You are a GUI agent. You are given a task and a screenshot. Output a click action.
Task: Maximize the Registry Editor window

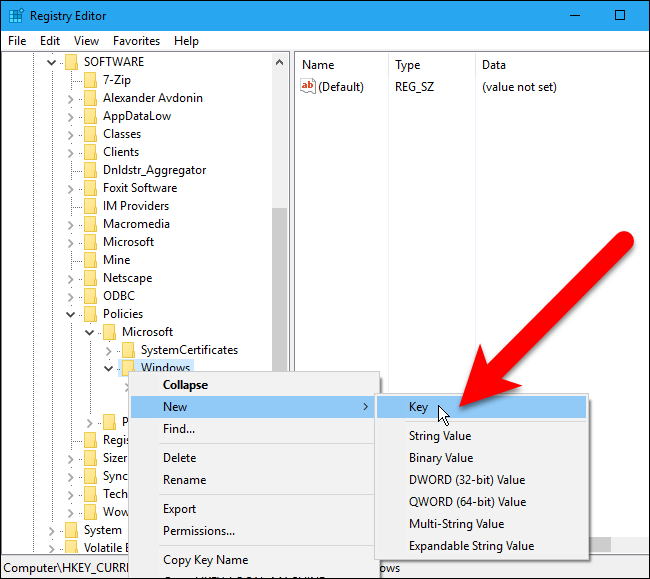click(620, 16)
